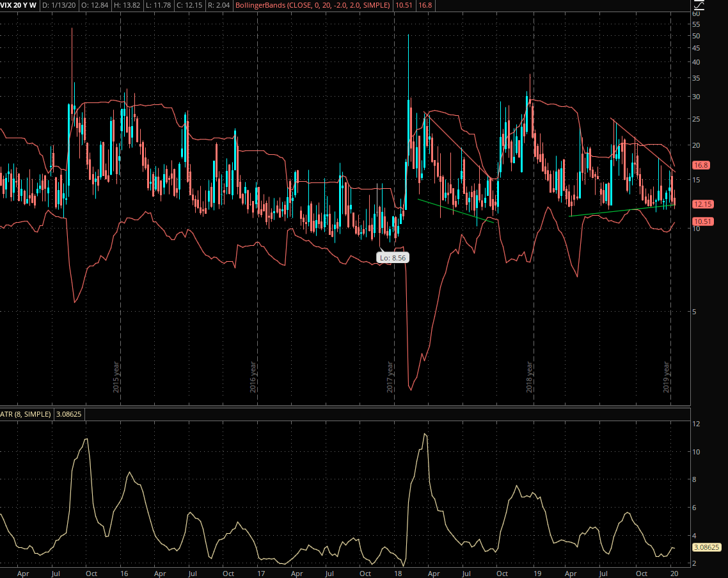Click the 3.08625 value beside ATR label
The height and width of the screenshot is (578, 728).
click(x=69, y=414)
